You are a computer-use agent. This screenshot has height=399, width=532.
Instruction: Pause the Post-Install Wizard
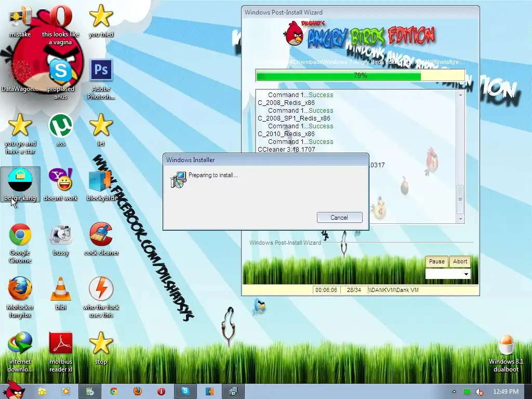click(436, 261)
